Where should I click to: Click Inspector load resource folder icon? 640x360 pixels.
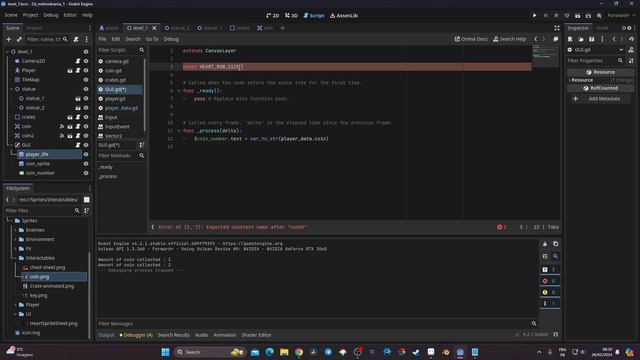[x=581, y=39]
